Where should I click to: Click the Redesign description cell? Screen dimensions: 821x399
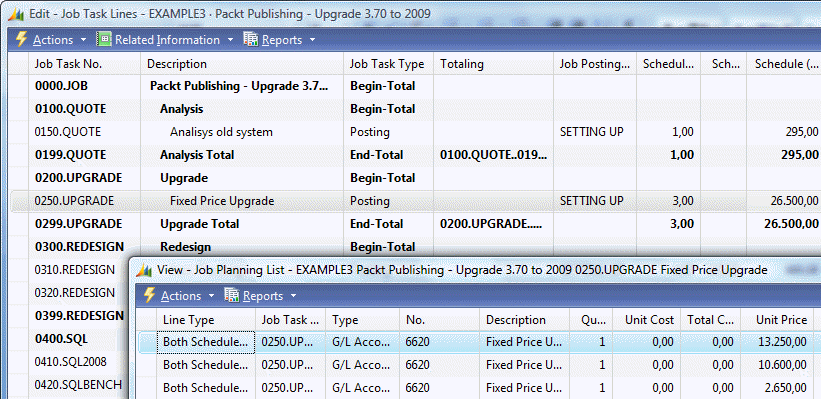click(x=185, y=247)
